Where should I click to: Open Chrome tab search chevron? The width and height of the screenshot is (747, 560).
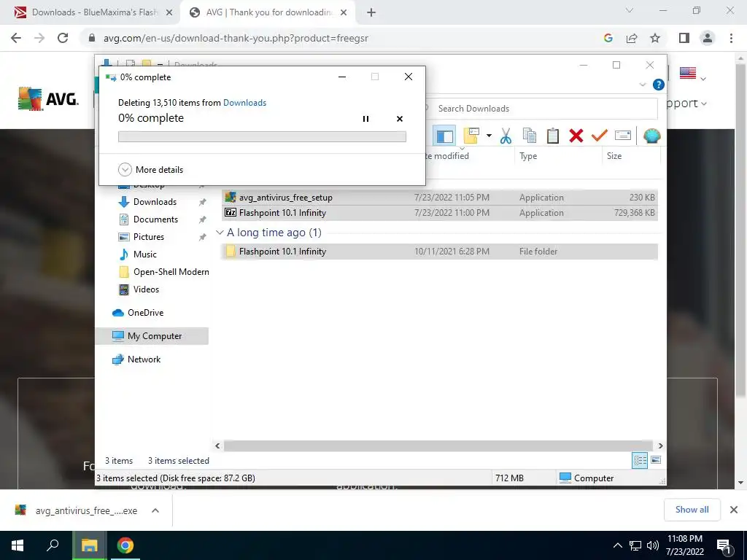630,10
